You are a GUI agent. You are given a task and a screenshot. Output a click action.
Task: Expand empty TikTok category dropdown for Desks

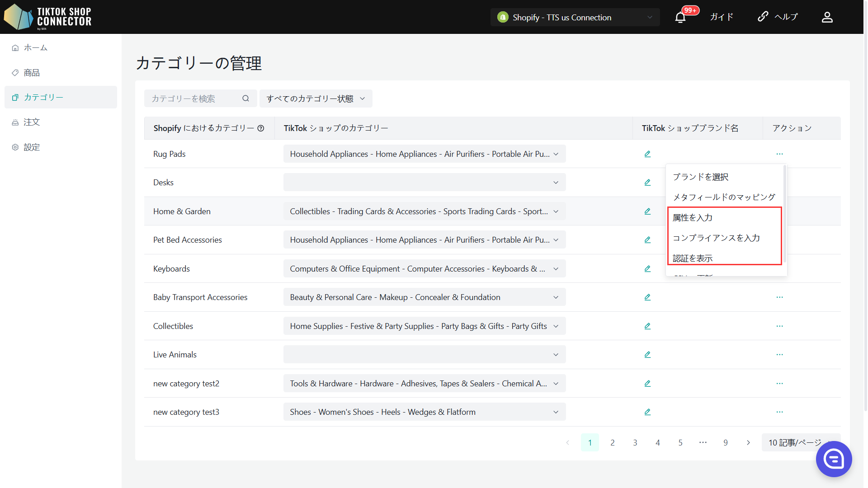[x=425, y=183]
